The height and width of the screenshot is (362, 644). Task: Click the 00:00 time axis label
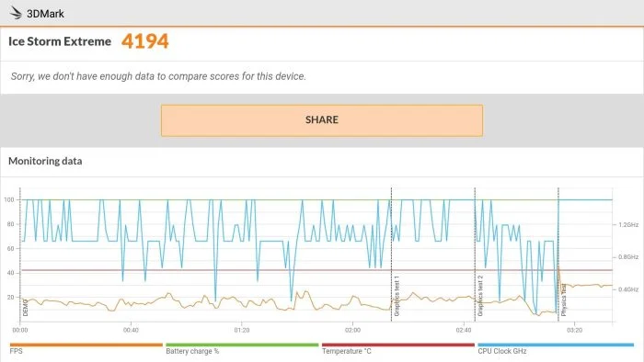pyautogui.click(x=20, y=330)
